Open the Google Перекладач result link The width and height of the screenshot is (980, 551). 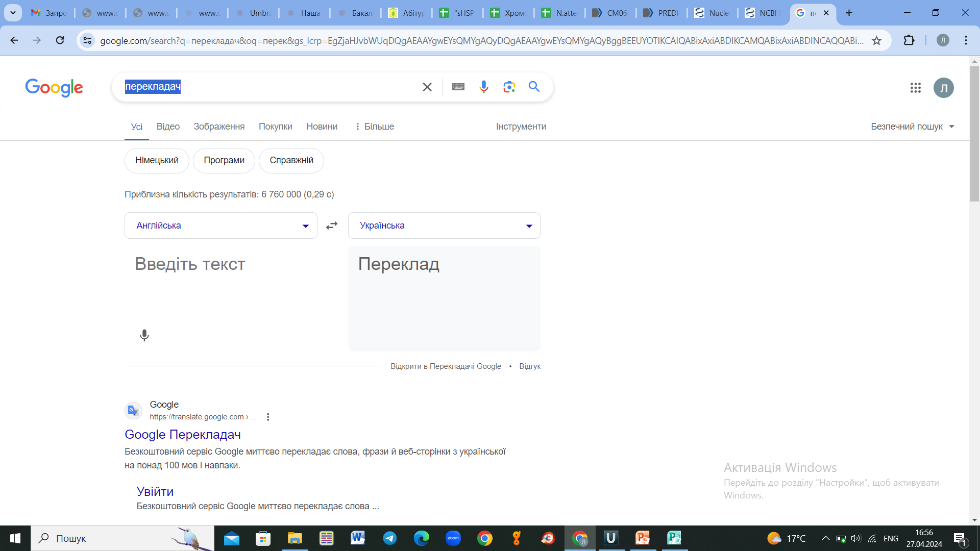(183, 435)
